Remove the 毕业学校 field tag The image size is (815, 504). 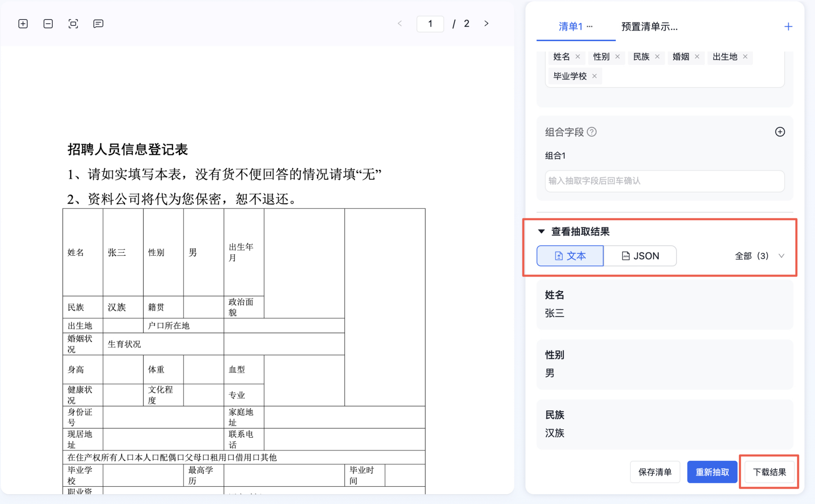(594, 76)
